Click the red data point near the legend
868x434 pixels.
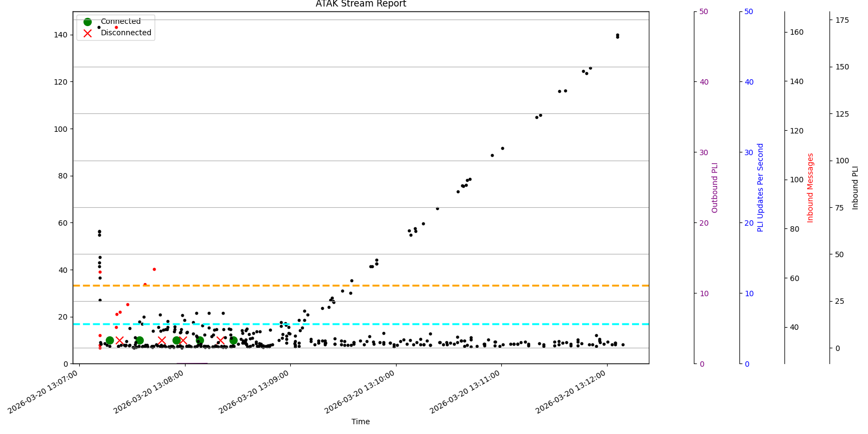pos(116,28)
